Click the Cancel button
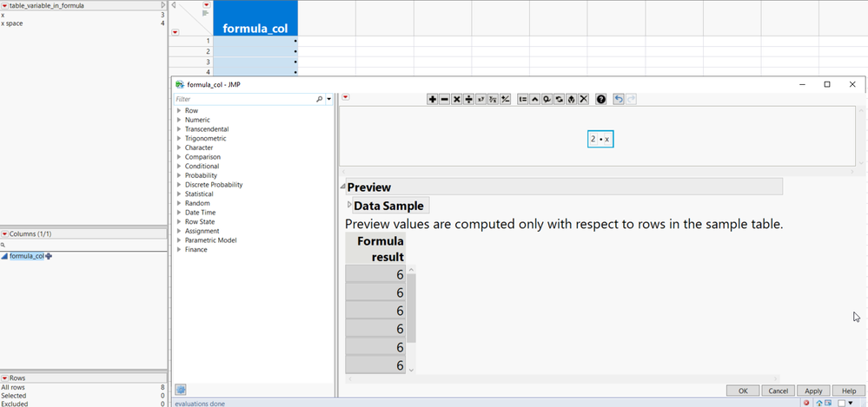 point(778,391)
